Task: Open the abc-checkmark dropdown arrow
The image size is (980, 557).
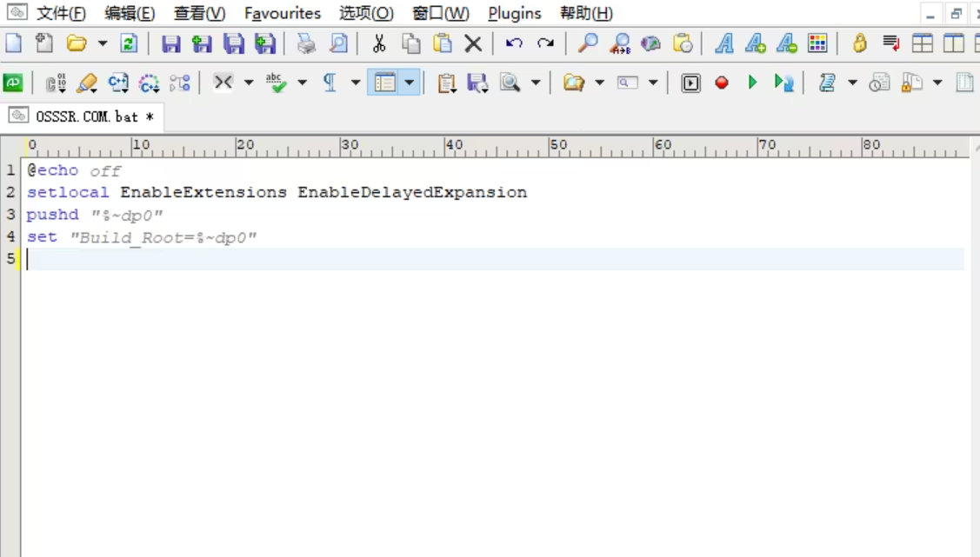Action: point(302,83)
